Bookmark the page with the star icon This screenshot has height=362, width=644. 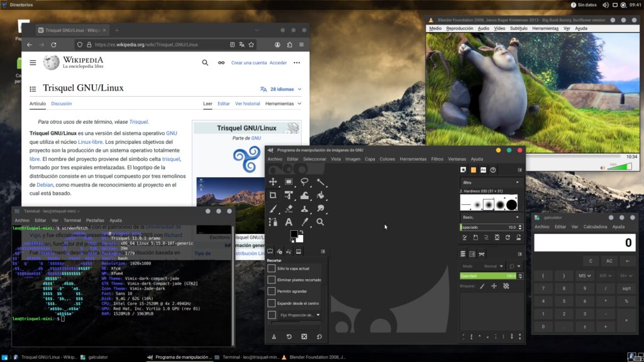coord(252,45)
